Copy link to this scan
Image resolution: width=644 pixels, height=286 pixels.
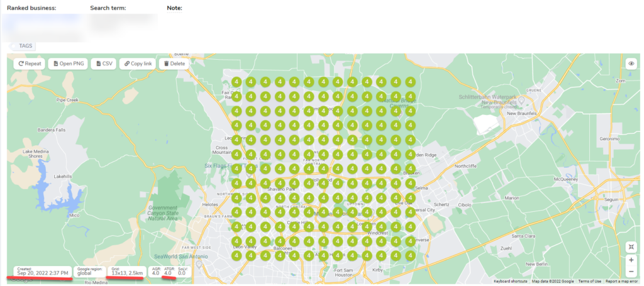[x=138, y=63]
